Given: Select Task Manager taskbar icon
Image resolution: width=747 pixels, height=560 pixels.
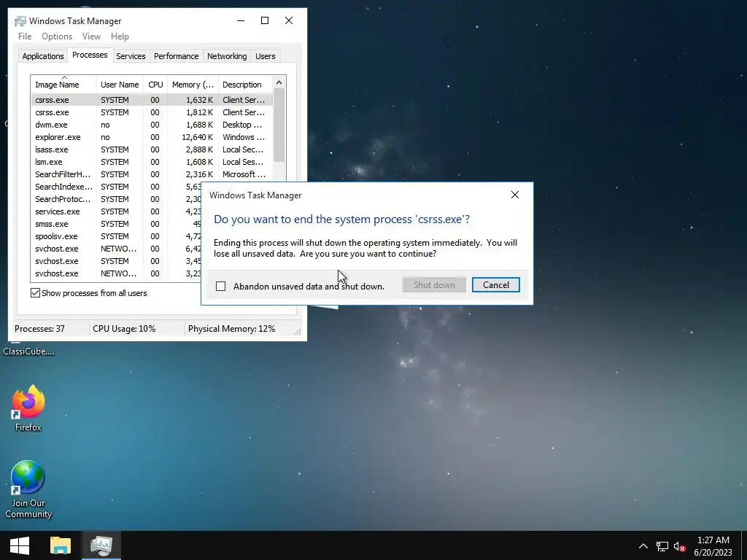Looking at the screenshot, I should [101, 545].
